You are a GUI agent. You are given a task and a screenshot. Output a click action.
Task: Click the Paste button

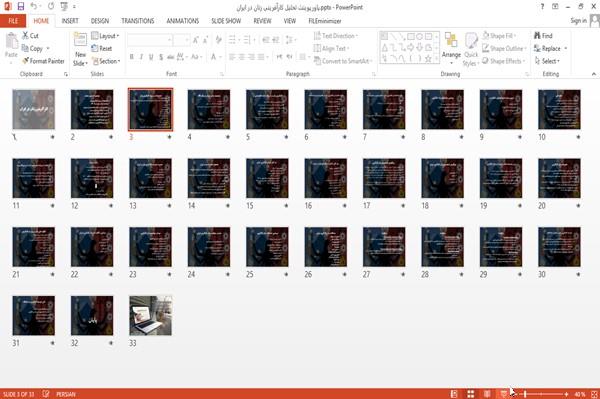[x=11, y=45]
